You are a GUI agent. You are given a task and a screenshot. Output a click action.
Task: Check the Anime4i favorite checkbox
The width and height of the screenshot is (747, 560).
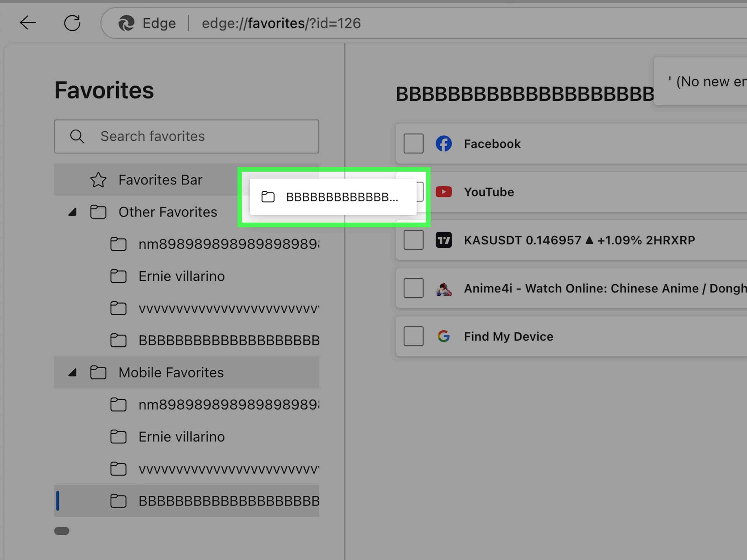pos(413,288)
